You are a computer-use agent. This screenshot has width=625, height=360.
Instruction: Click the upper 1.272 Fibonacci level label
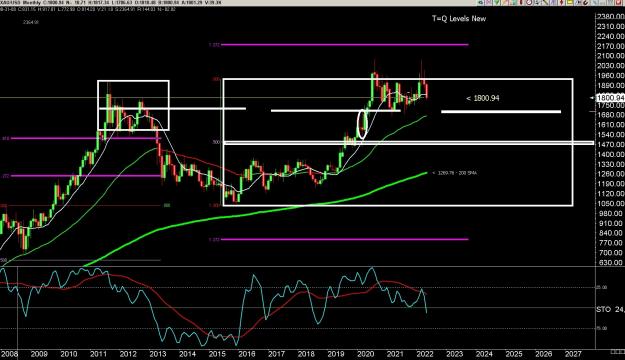[x=214, y=45]
